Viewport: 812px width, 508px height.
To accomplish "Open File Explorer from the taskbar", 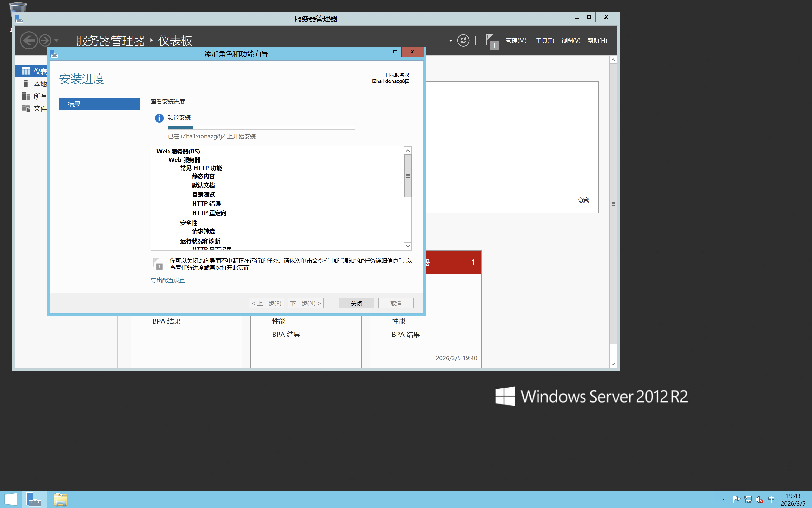I will coord(60,499).
